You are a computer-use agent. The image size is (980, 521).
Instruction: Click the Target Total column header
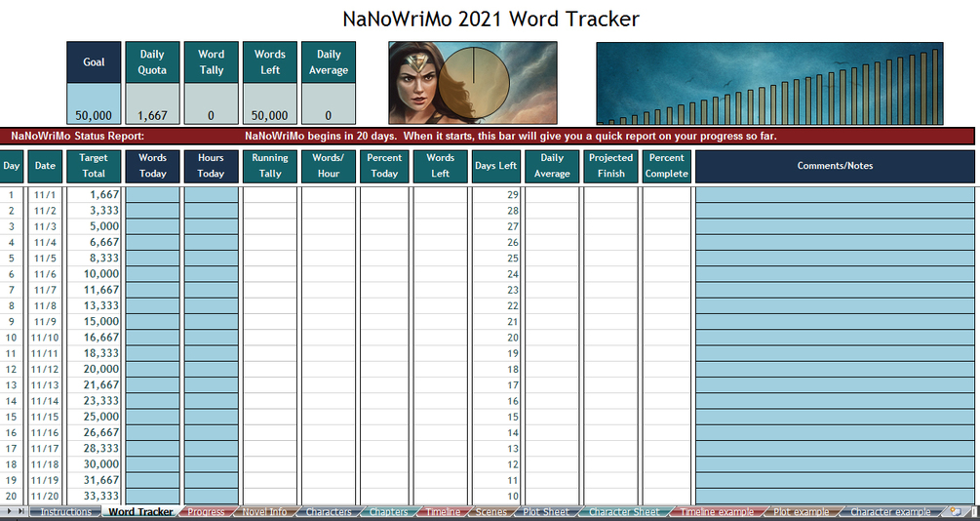[x=94, y=166]
